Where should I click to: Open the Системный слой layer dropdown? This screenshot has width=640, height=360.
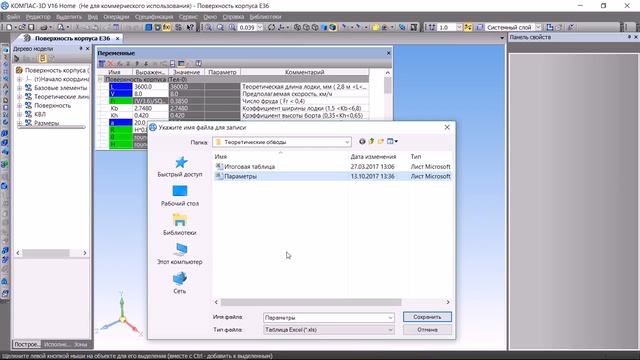click(538, 27)
